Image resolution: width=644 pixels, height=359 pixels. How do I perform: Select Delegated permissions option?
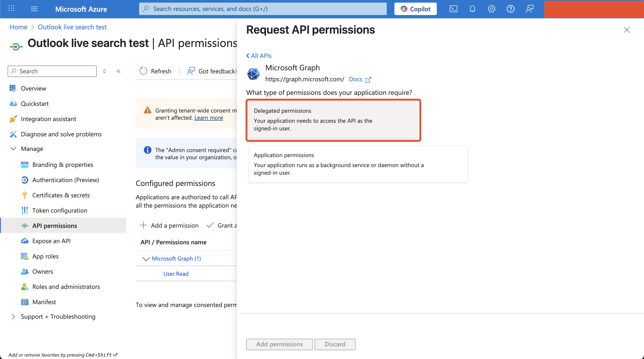pyautogui.click(x=333, y=120)
